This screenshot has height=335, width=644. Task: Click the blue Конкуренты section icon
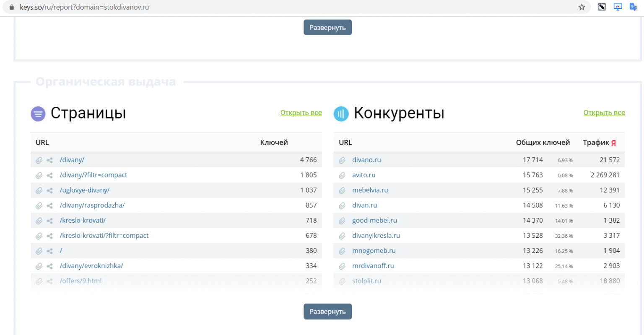[341, 113]
